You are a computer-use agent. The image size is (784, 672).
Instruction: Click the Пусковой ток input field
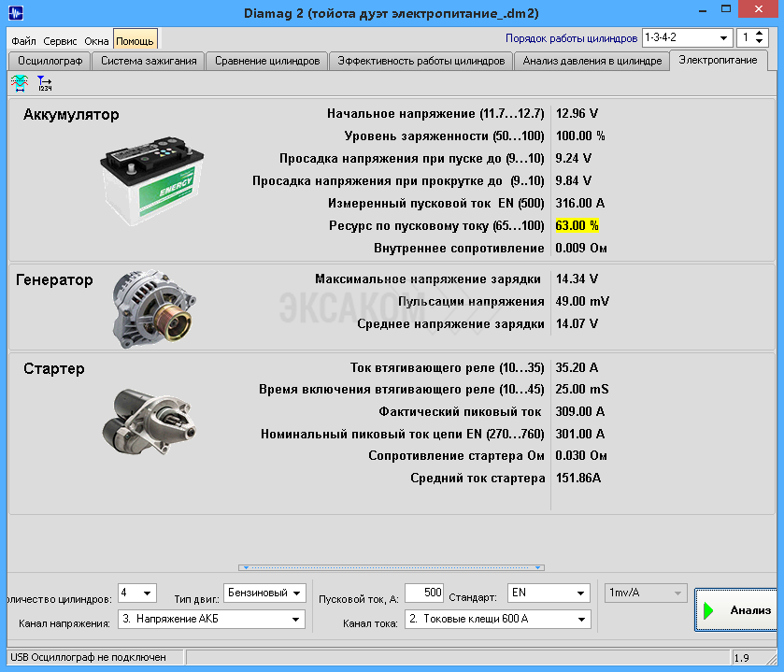point(423,593)
